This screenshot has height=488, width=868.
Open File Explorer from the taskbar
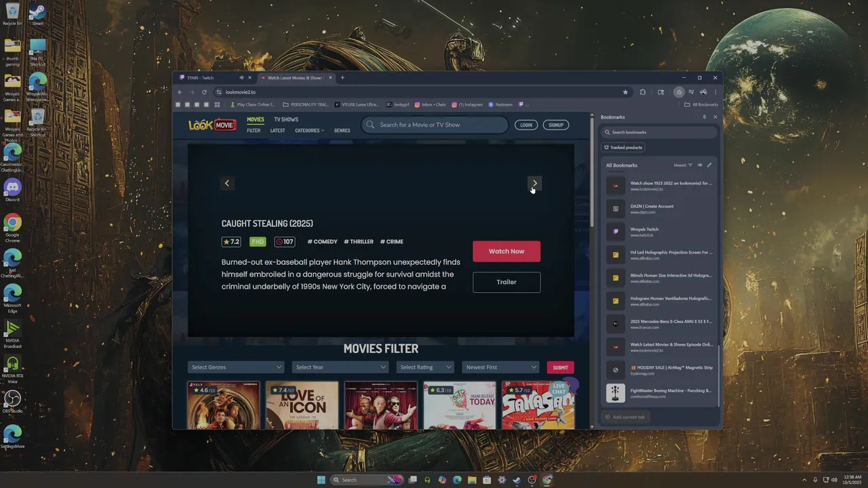click(472, 480)
